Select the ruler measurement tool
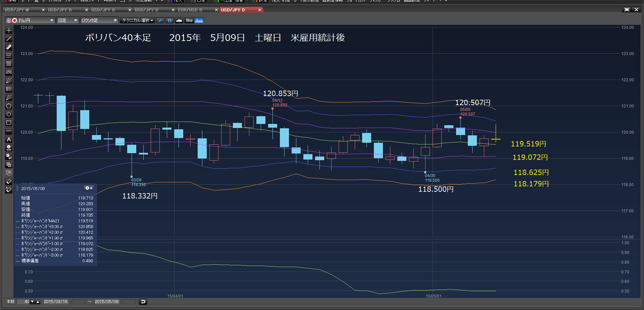Viewport: 644px width, 310px height. tap(9, 47)
